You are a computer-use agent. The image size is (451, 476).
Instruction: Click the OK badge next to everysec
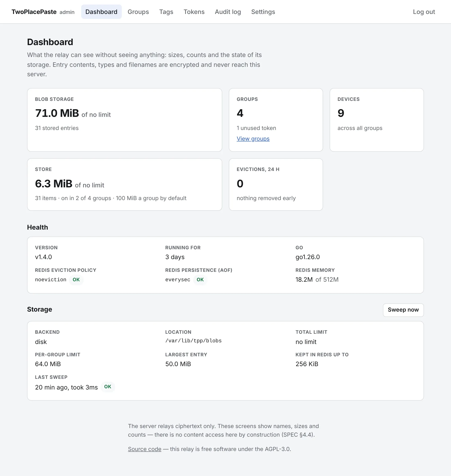point(200,280)
